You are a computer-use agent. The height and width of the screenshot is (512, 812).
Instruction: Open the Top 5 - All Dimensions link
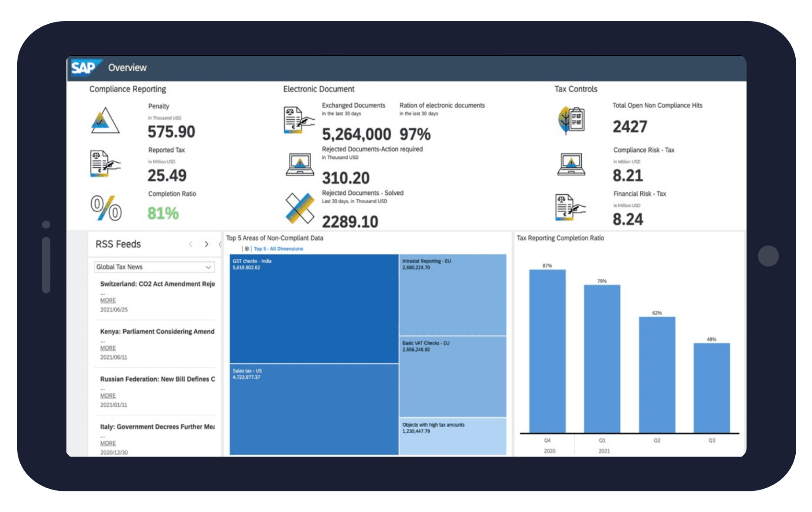click(x=278, y=249)
